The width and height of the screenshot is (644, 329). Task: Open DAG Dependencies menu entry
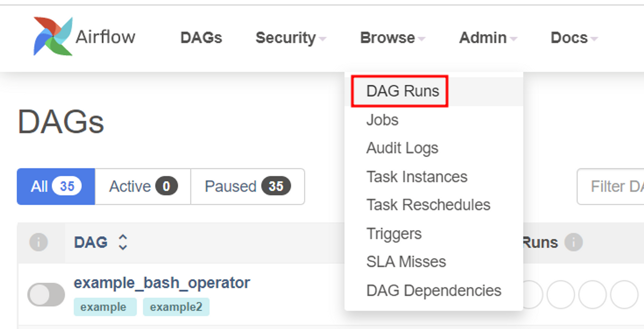[434, 290]
